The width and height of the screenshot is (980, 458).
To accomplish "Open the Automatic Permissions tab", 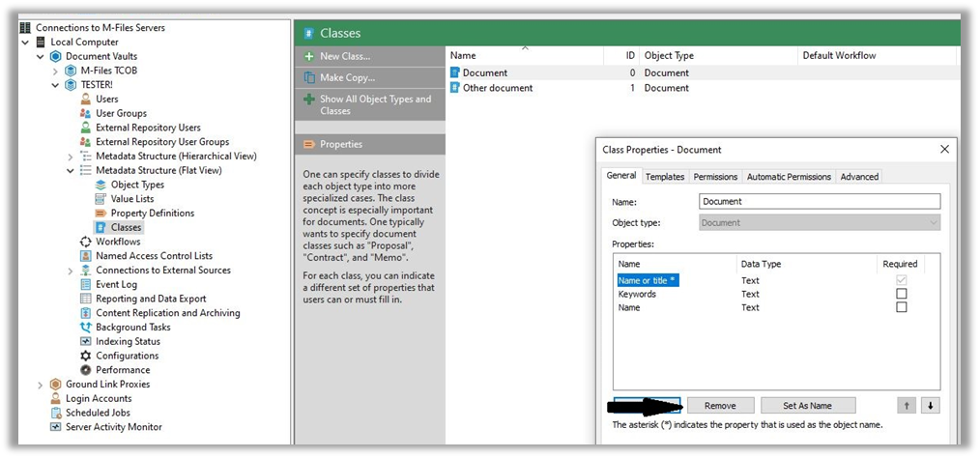I will point(789,177).
